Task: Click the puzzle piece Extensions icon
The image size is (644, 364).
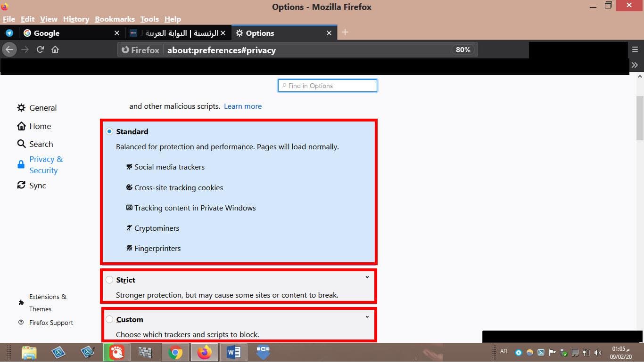Action: click(x=21, y=303)
